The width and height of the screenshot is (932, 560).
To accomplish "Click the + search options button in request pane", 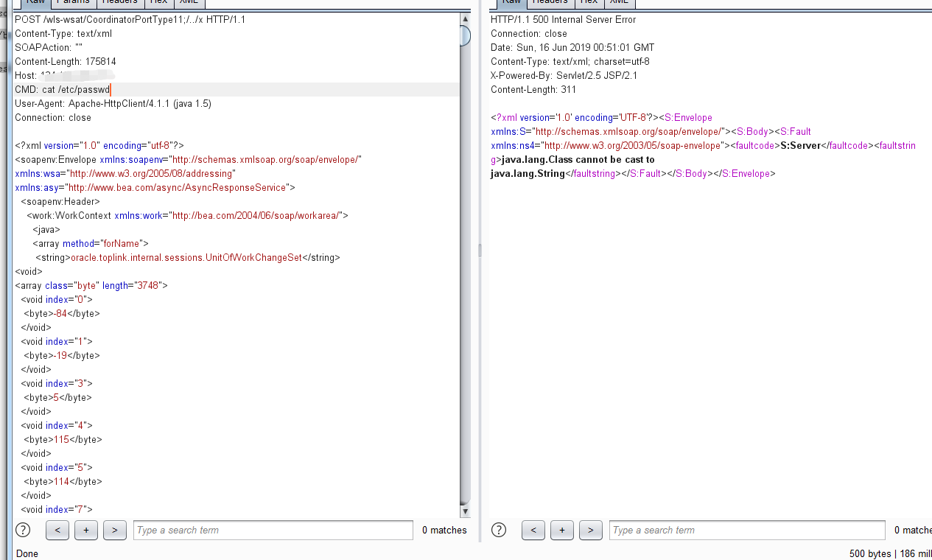I will (x=86, y=530).
